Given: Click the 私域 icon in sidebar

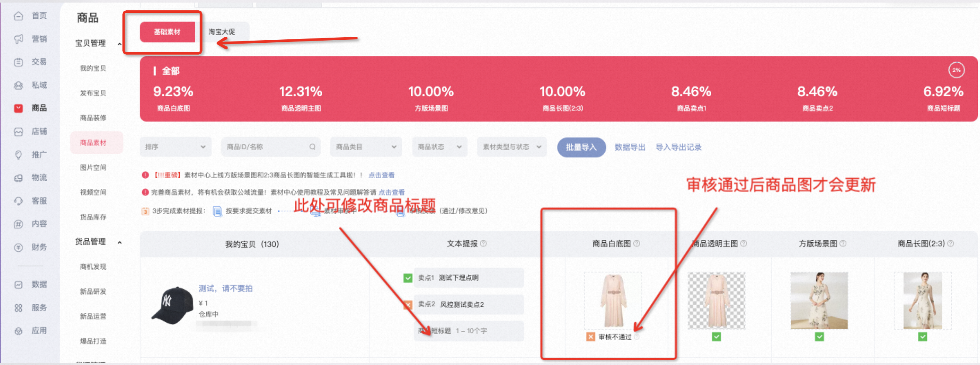Looking at the screenshot, I should pos(18,85).
